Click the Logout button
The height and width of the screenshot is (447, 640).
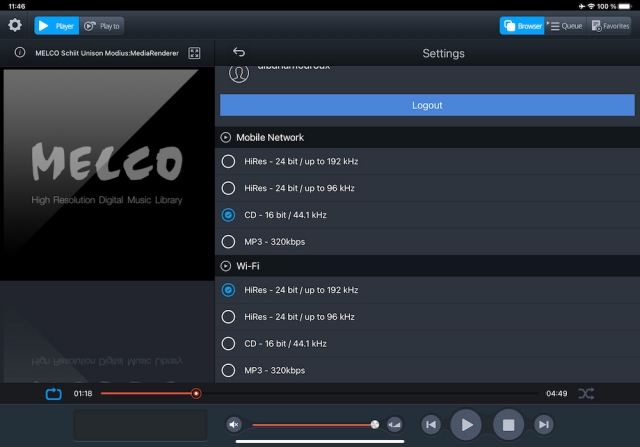tap(427, 105)
